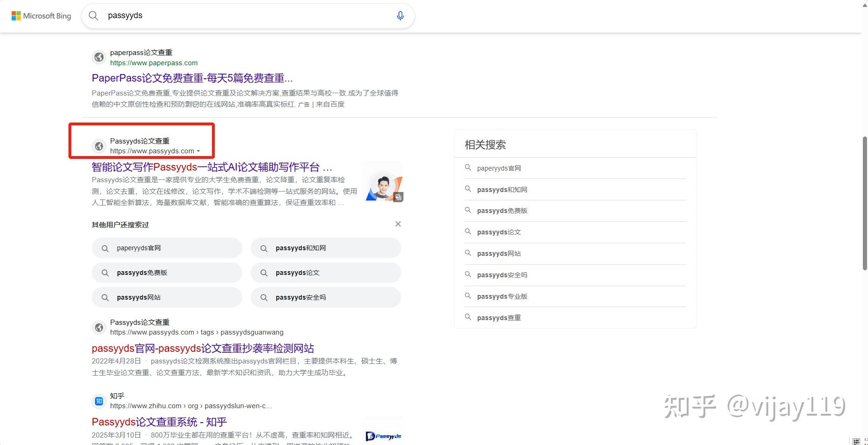Click the search icon beside passyyds免费版 suggestion
868x445 pixels.
coord(105,272)
